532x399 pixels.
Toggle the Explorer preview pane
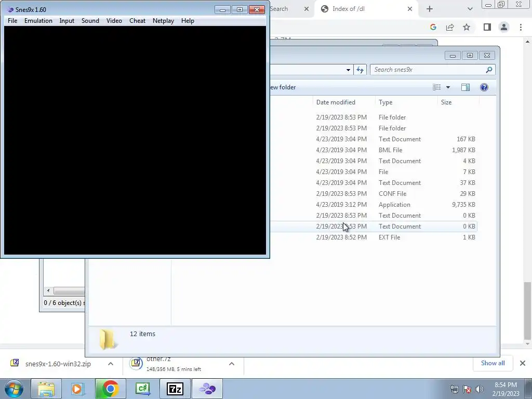(465, 87)
